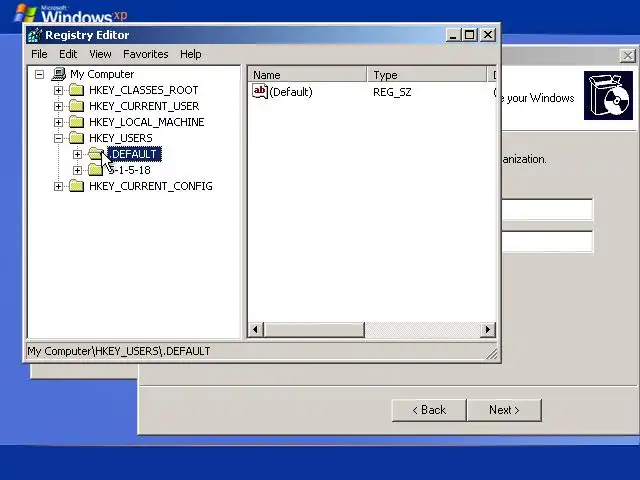Select the My Computer tree label

pyautogui.click(x=102, y=74)
